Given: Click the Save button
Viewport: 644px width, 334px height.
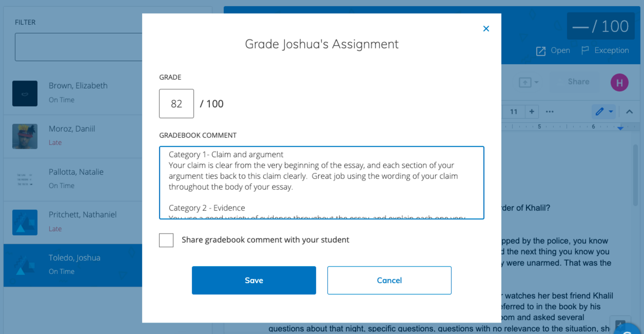Looking at the screenshot, I should coord(254,280).
